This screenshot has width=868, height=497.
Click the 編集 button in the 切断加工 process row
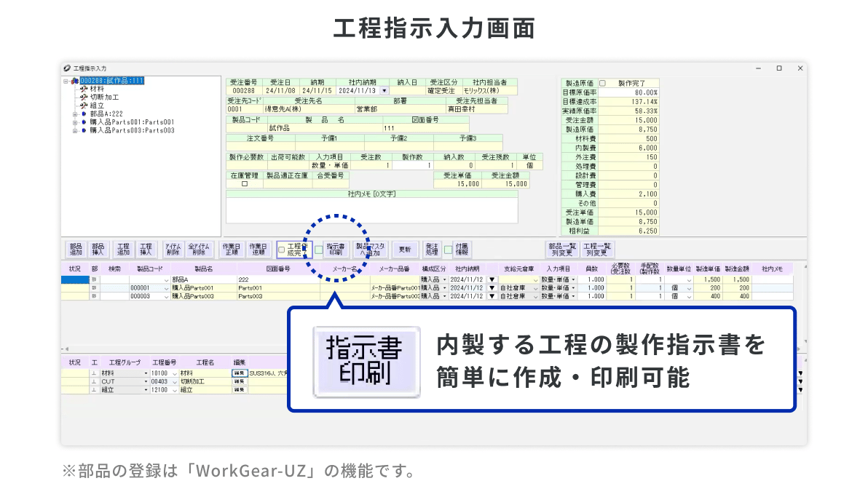[x=239, y=382]
